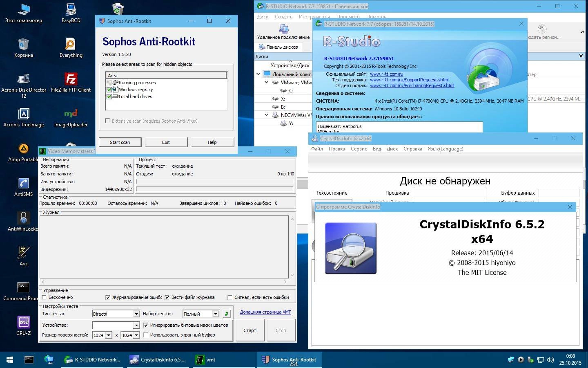Uncheck Windows registry scan area
The image size is (588, 368).
109,90
